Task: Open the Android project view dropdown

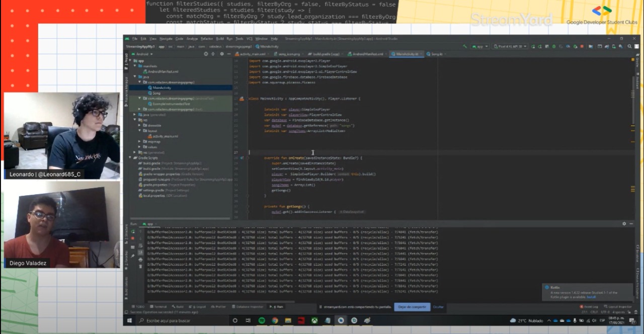Action: (x=142, y=54)
